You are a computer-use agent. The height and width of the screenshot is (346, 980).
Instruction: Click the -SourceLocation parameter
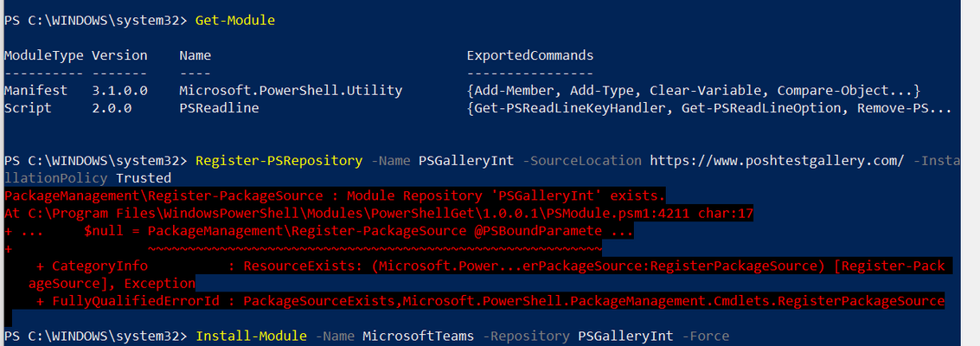click(581, 161)
